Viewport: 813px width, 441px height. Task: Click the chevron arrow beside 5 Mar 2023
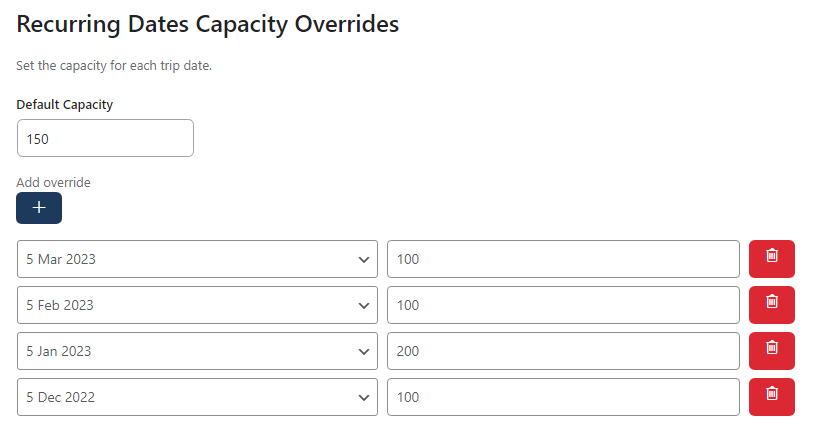tap(362, 260)
